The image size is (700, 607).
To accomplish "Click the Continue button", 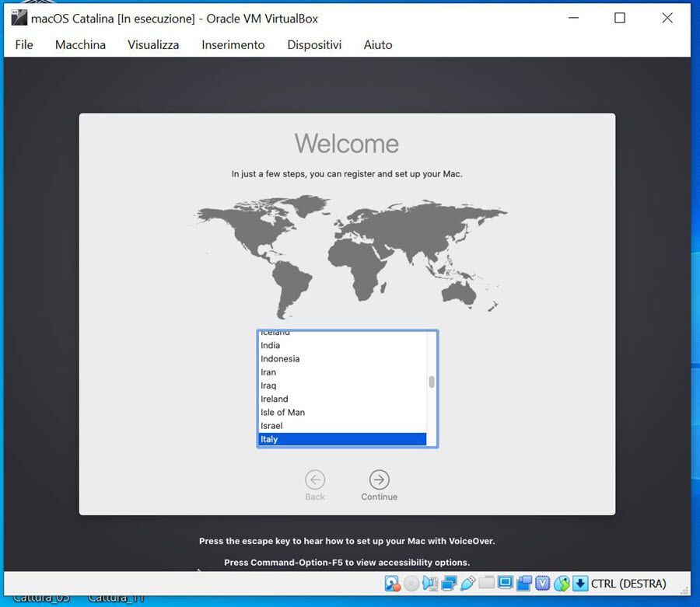I will click(x=379, y=480).
